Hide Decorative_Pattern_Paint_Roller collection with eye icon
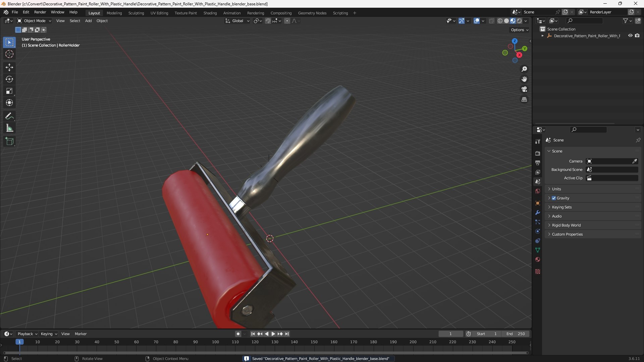644x362 pixels. point(630,36)
